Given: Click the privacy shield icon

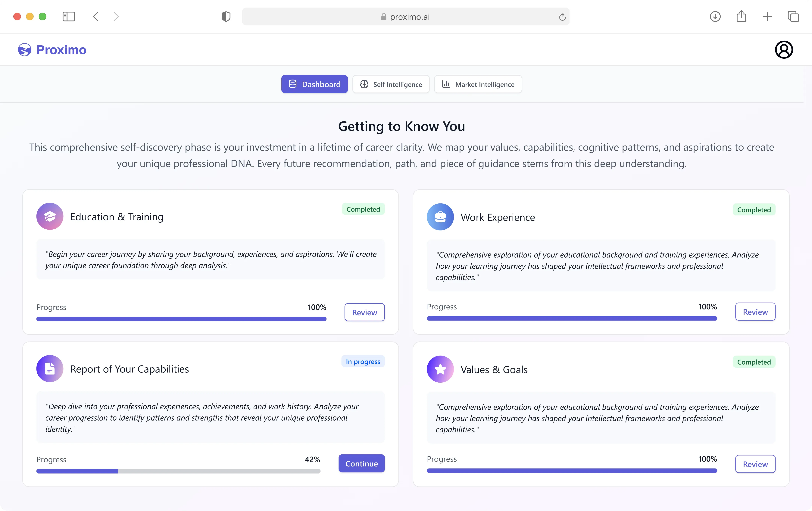Looking at the screenshot, I should (226, 17).
